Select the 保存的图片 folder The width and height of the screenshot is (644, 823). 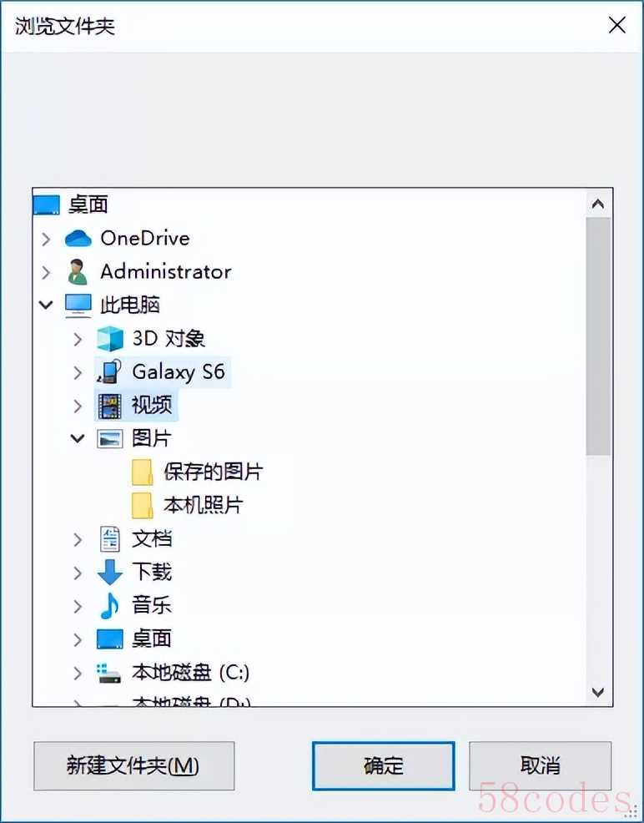197,472
